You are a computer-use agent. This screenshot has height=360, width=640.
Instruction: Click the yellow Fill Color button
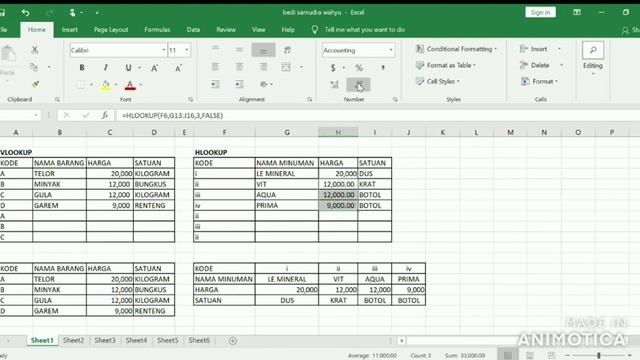(x=106, y=84)
